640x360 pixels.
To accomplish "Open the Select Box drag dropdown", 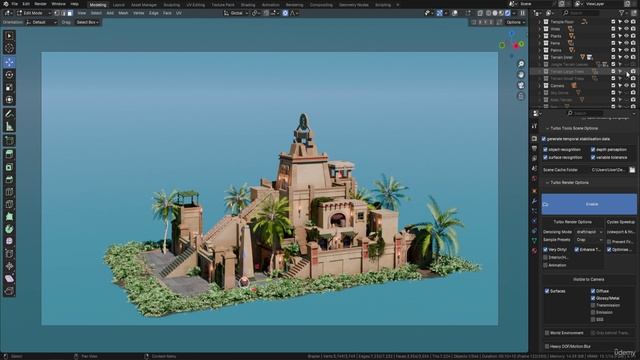I will click(x=87, y=22).
